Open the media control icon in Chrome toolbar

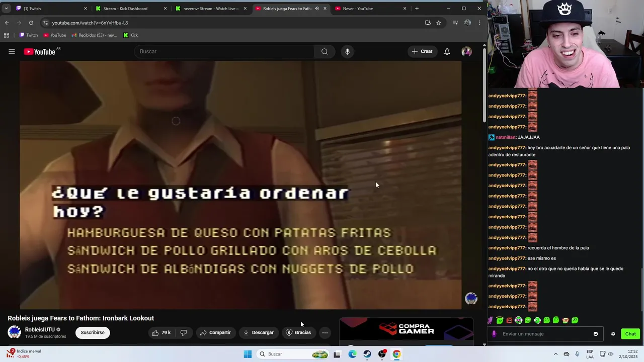coord(455,23)
